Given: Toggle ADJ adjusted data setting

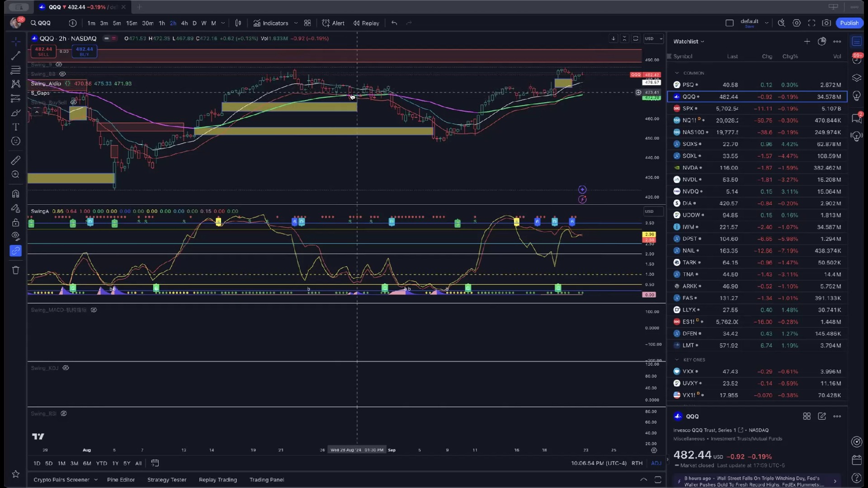Looking at the screenshot, I should click(656, 463).
